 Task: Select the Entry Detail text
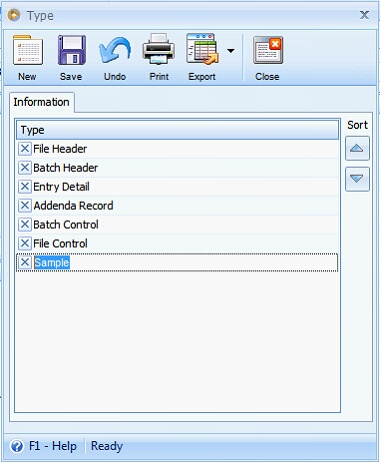click(x=61, y=187)
